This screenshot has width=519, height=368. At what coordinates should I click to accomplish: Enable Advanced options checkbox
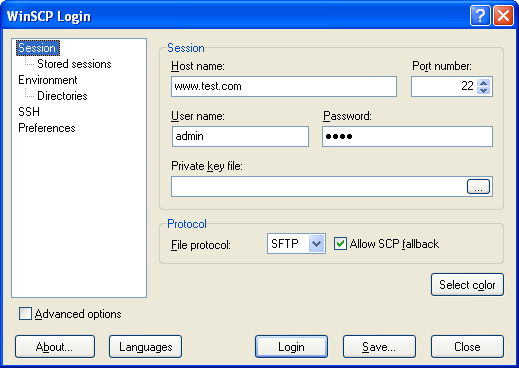(x=25, y=314)
